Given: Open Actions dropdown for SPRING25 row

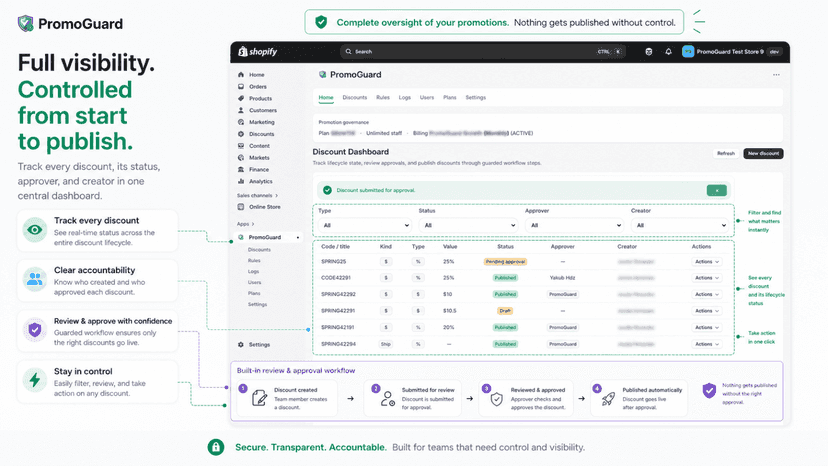Looking at the screenshot, I should coord(707,262).
